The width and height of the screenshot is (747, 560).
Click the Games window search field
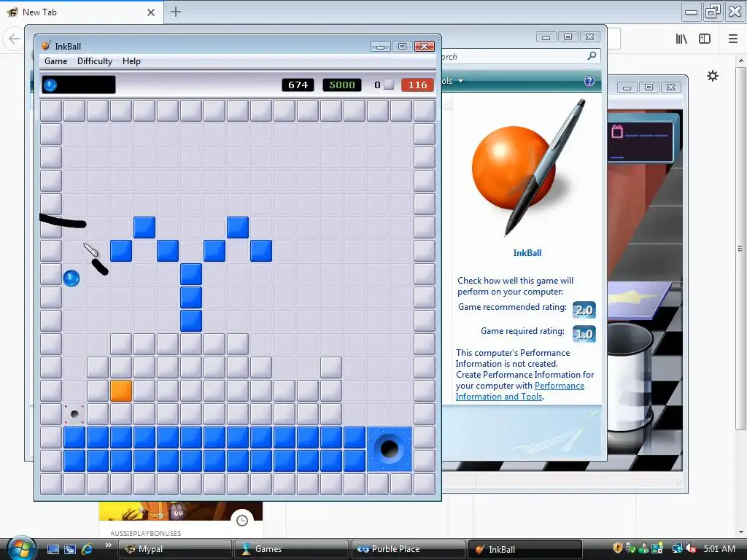coord(520,57)
